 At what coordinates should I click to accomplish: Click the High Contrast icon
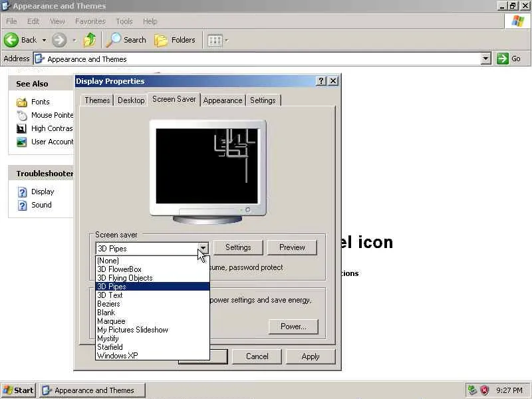22,128
